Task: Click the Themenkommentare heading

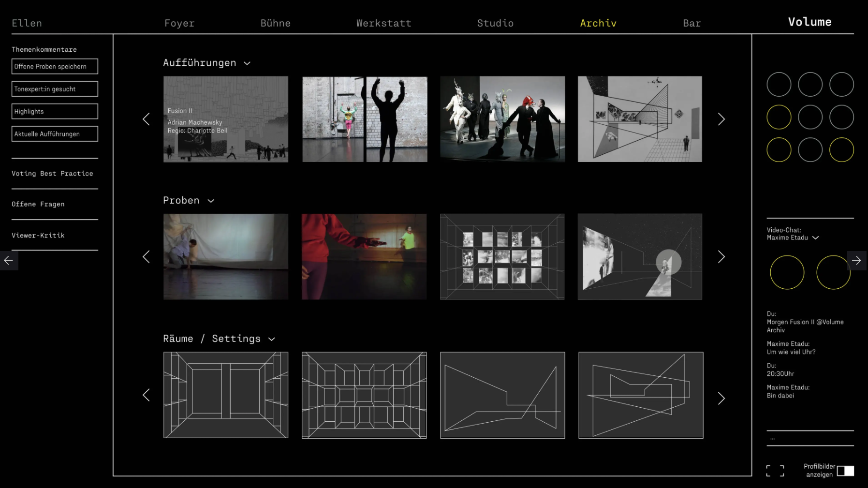Action: pos(44,49)
